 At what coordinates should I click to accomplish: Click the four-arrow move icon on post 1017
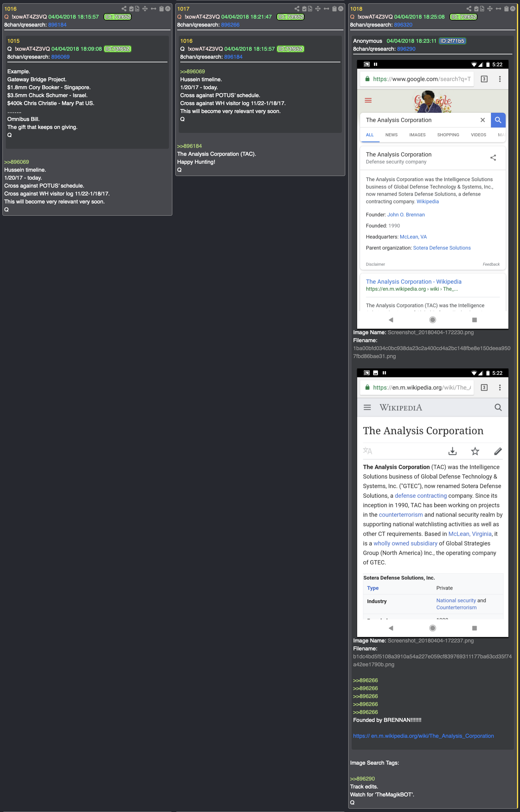pos(318,9)
